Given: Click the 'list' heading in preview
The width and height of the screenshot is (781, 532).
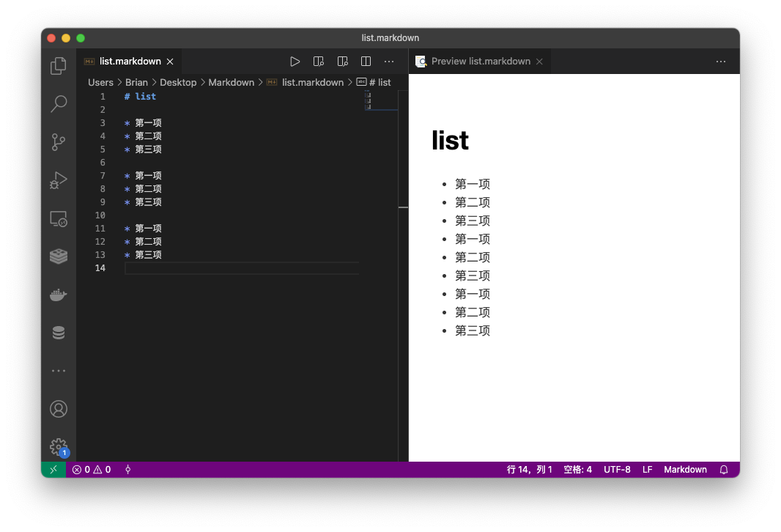Looking at the screenshot, I should coord(450,141).
